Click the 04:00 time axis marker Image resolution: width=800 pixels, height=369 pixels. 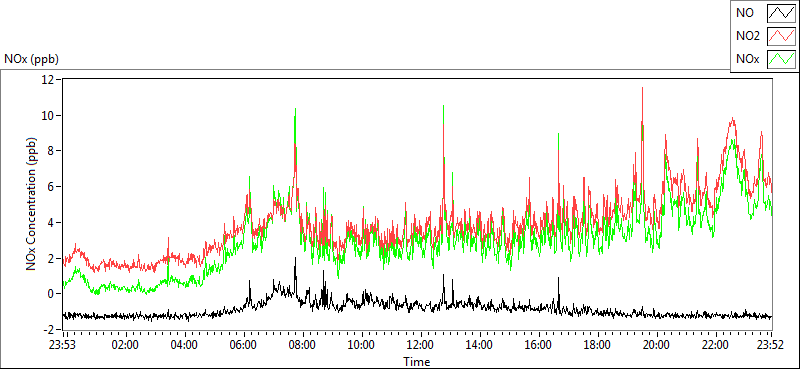(185, 344)
